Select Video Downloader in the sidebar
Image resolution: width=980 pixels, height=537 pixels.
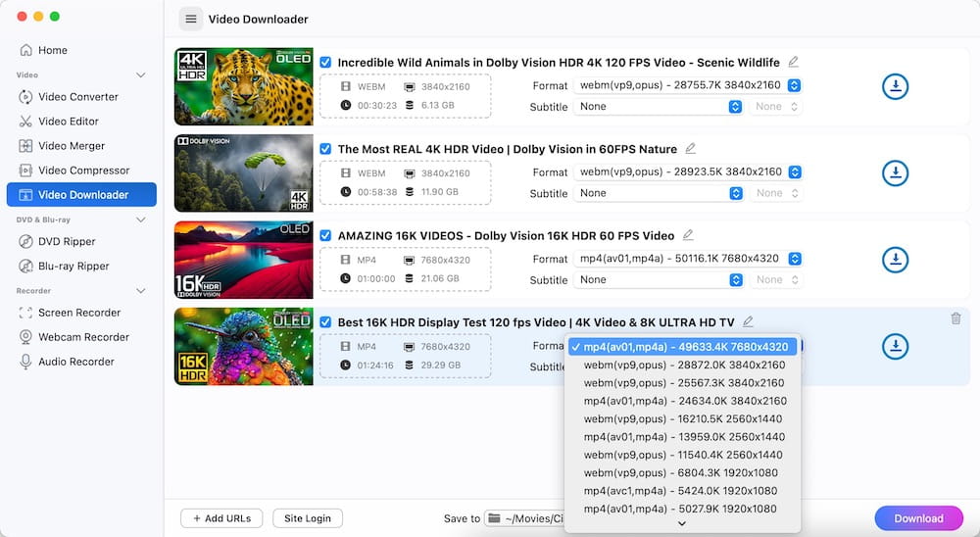[81, 194]
